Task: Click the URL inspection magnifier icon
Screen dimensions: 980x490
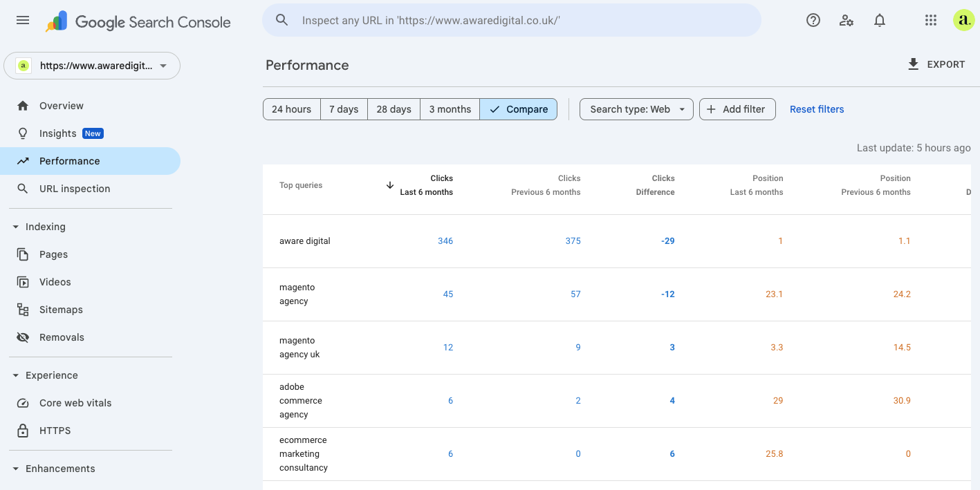Action: (x=23, y=189)
